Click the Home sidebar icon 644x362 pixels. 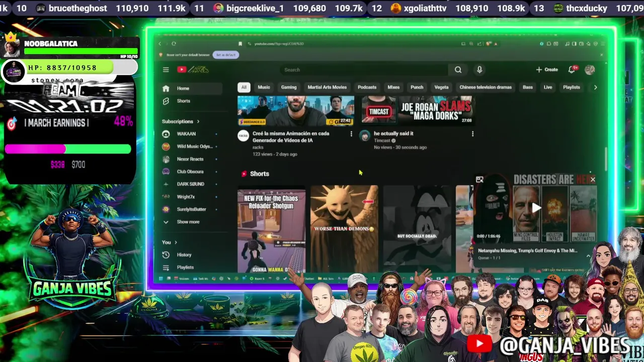(x=166, y=88)
